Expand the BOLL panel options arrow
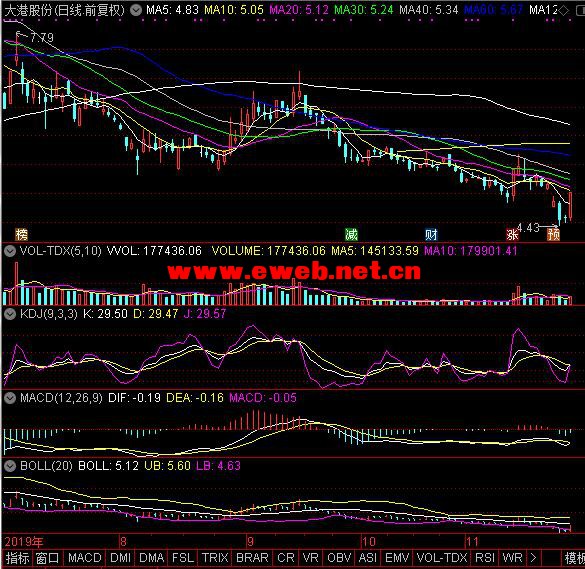Image resolution: width=585 pixels, height=569 pixels. (10, 466)
